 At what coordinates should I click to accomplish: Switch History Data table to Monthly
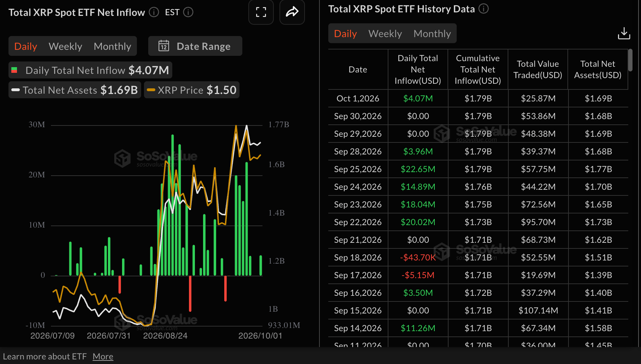432,34
